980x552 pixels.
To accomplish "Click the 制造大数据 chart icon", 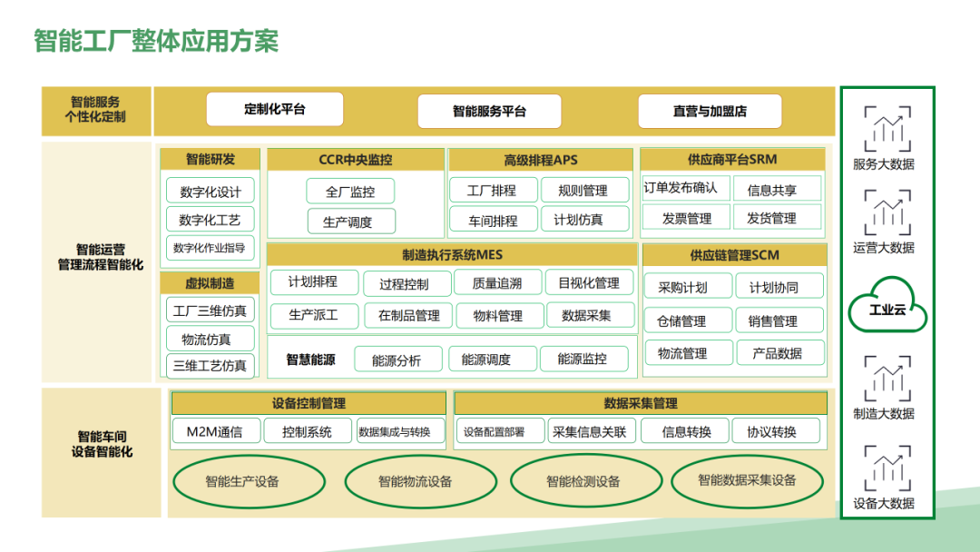I will [x=887, y=379].
